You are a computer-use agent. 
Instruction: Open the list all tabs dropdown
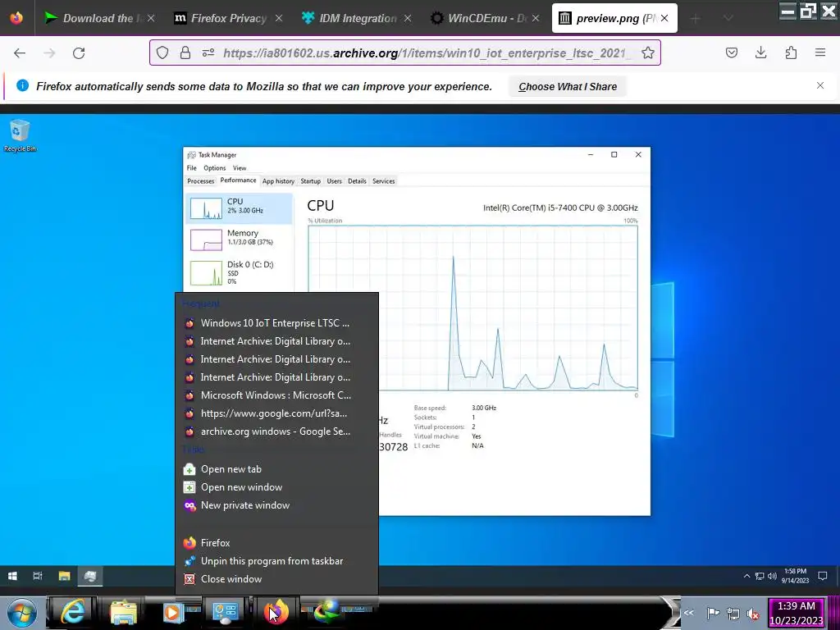(728, 18)
